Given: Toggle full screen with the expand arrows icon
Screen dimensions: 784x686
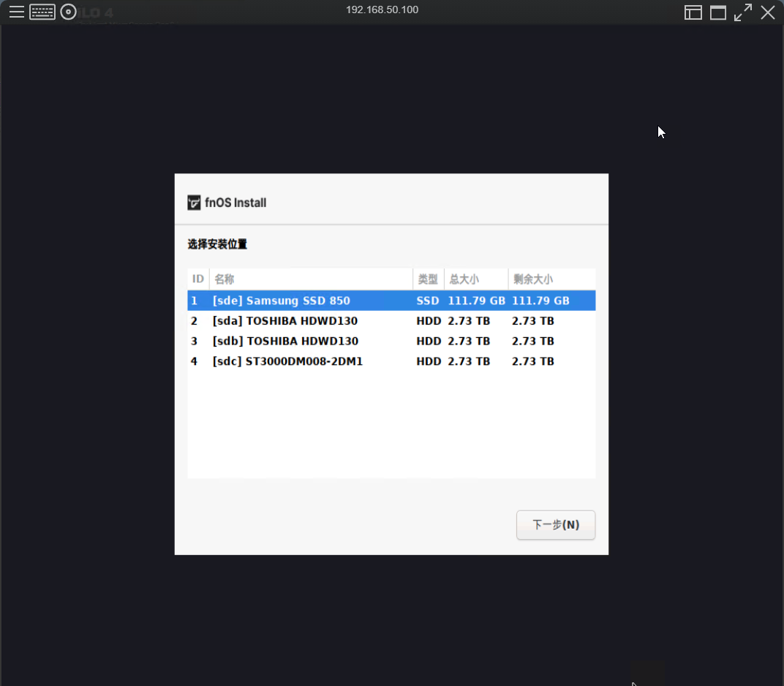Looking at the screenshot, I should 743,12.
